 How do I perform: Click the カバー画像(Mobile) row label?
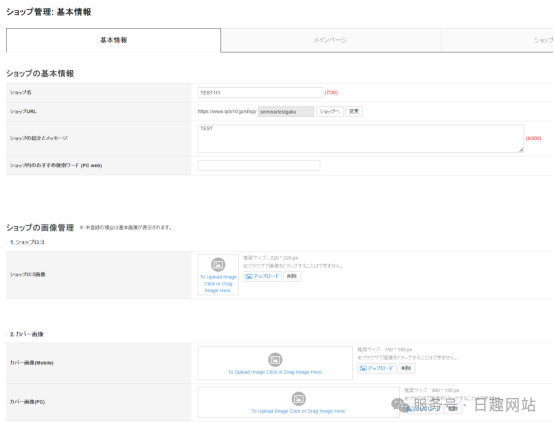pos(31,363)
